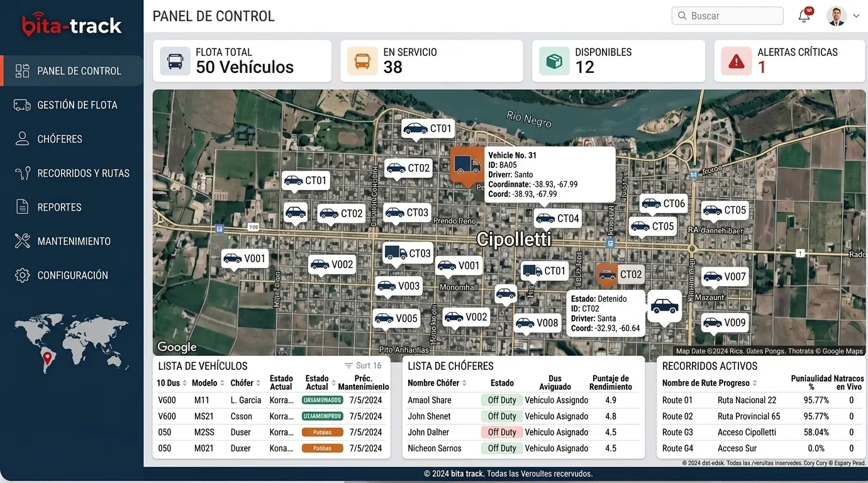Image resolution: width=868 pixels, height=483 pixels.
Task: Select the CT06 car marker on map
Action: click(664, 204)
